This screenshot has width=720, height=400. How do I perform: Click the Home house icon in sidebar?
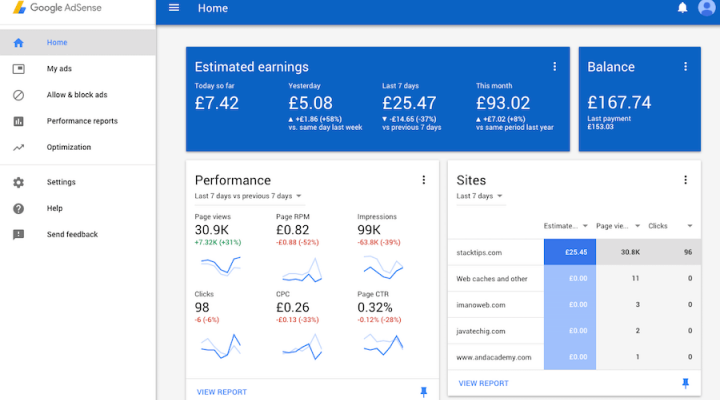pos(18,43)
